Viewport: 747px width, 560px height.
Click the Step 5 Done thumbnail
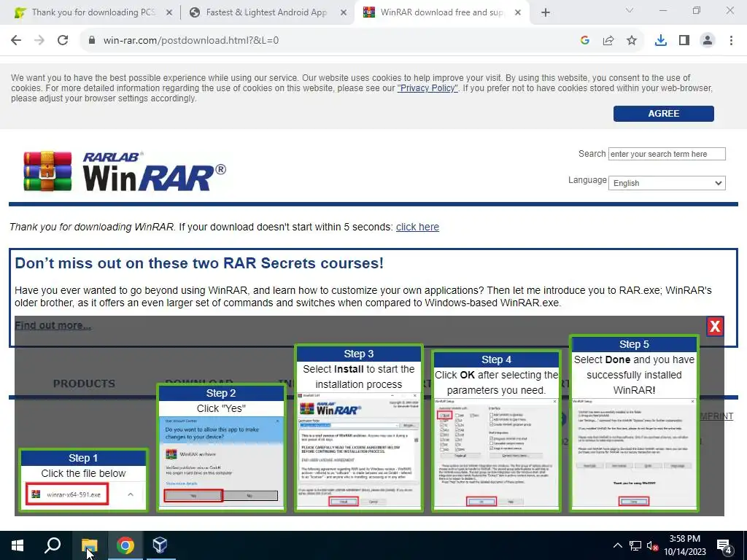pyautogui.click(x=634, y=424)
